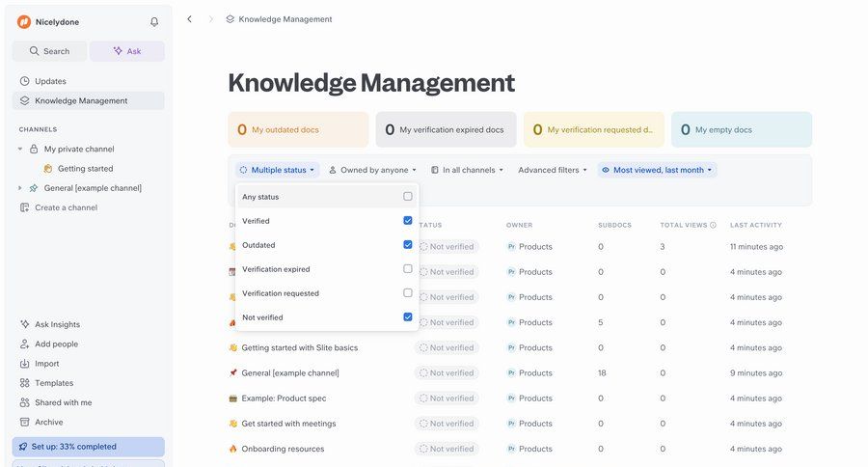The height and width of the screenshot is (467, 868).
Task: Click the notifications bell icon
Action: point(154,22)
